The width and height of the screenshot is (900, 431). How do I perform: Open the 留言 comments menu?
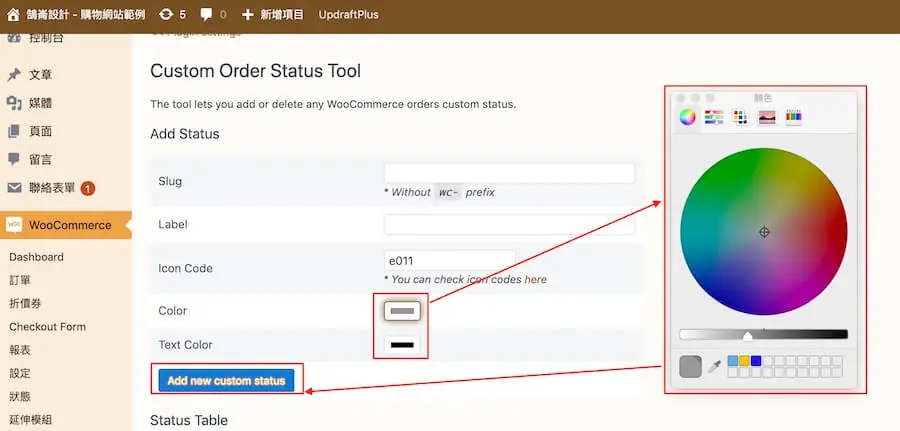point(40,160)
